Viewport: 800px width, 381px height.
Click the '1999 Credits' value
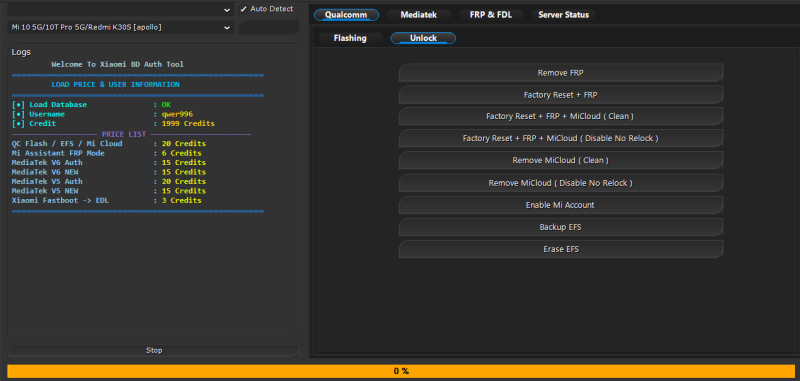[188, 123]
